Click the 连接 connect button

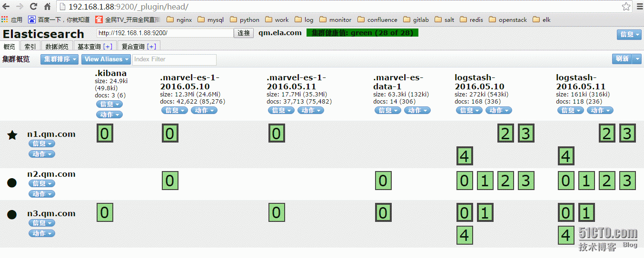pyautogui.click(x=244, y=33)
